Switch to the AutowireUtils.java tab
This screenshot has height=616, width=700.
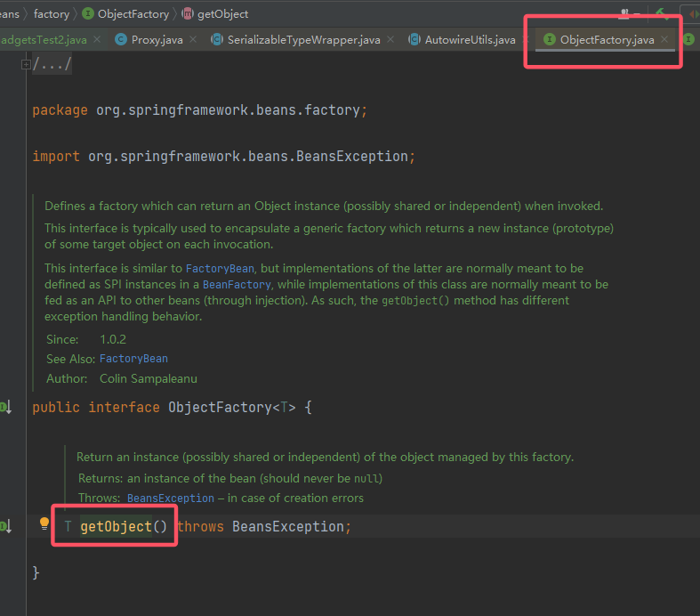(x=471, y=40)
